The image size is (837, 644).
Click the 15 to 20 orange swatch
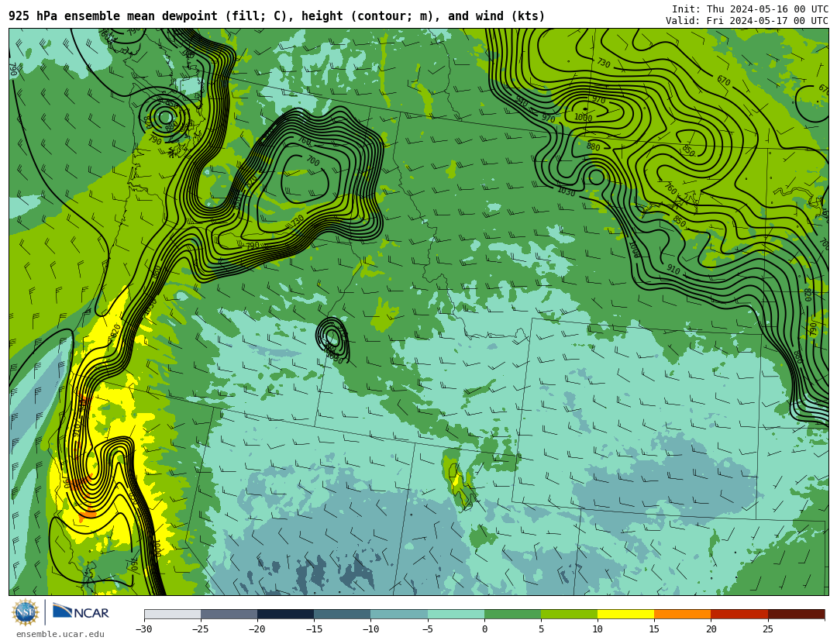click(683, 614)
